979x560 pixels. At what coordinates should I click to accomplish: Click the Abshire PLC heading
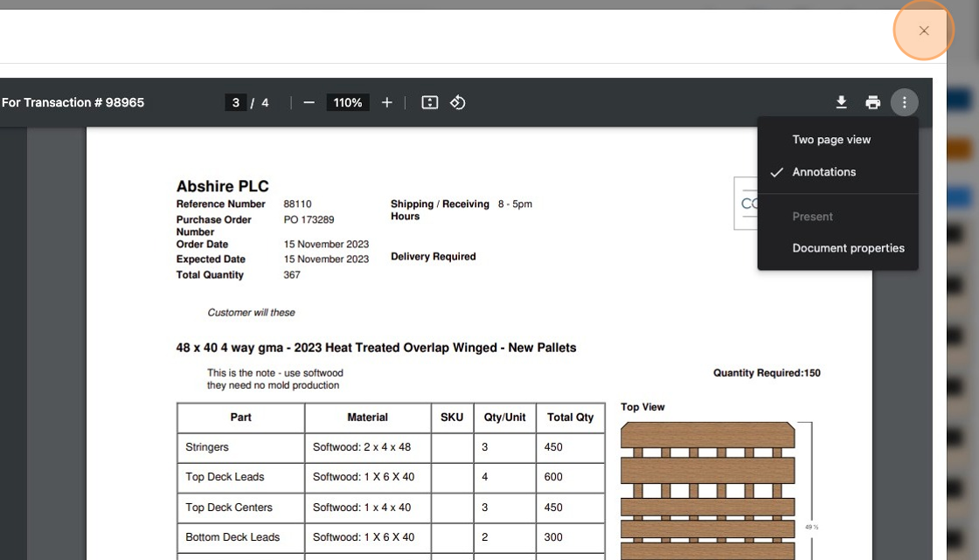pos(222,186)
